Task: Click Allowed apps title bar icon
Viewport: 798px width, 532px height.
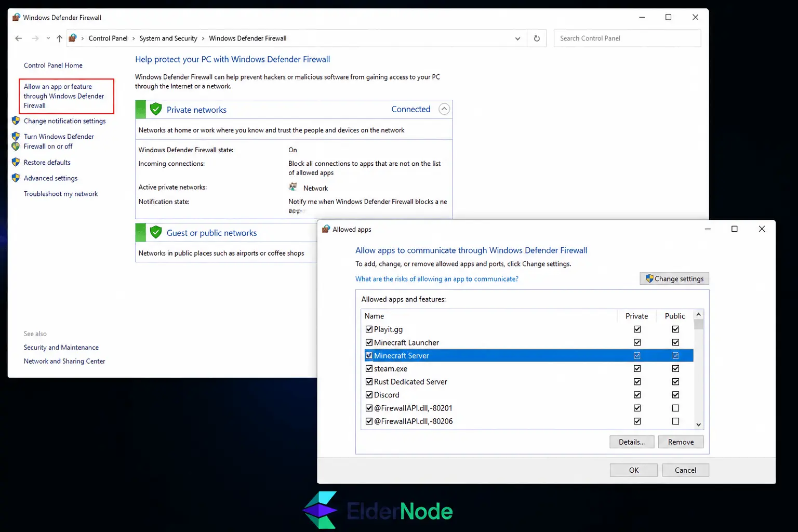Action: [326, 229]
